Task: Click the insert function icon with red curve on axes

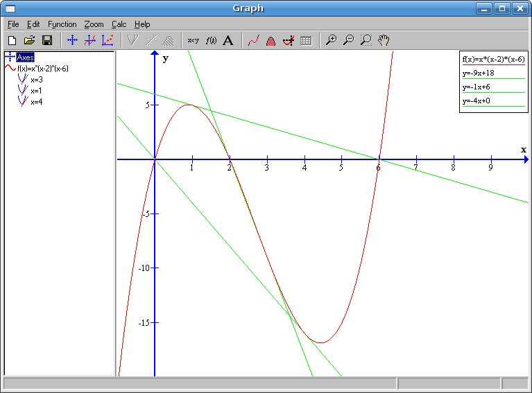Action: click(x=90, y=41)
